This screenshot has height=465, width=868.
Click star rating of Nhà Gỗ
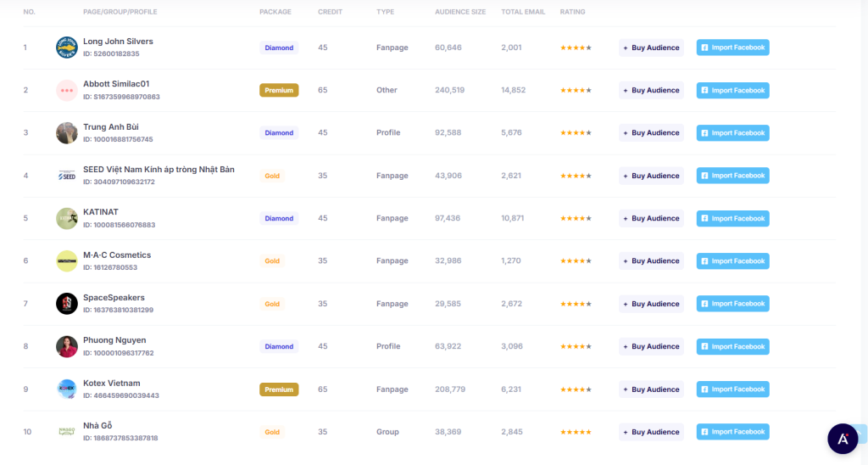pos(576,432)
